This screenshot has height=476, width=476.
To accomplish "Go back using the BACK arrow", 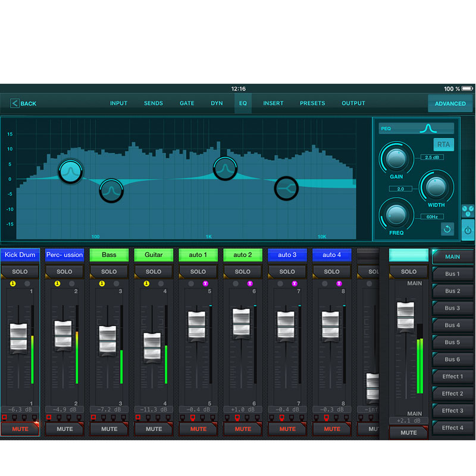I will click(23, 104).
